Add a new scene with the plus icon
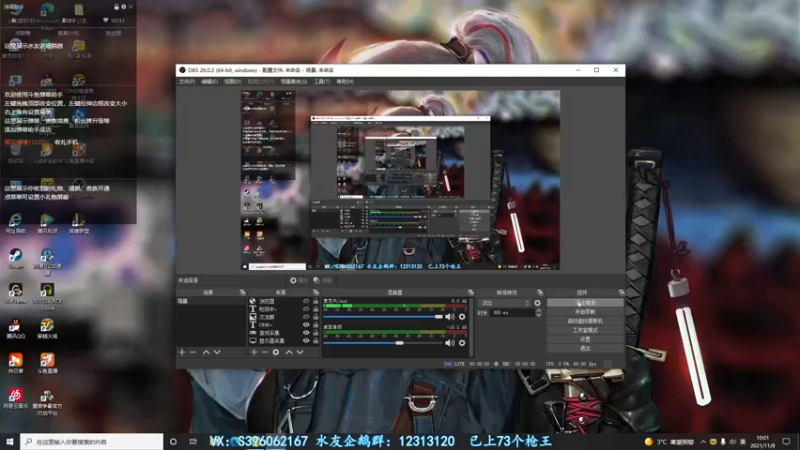 pyautogui.click(x=182, y=352)
